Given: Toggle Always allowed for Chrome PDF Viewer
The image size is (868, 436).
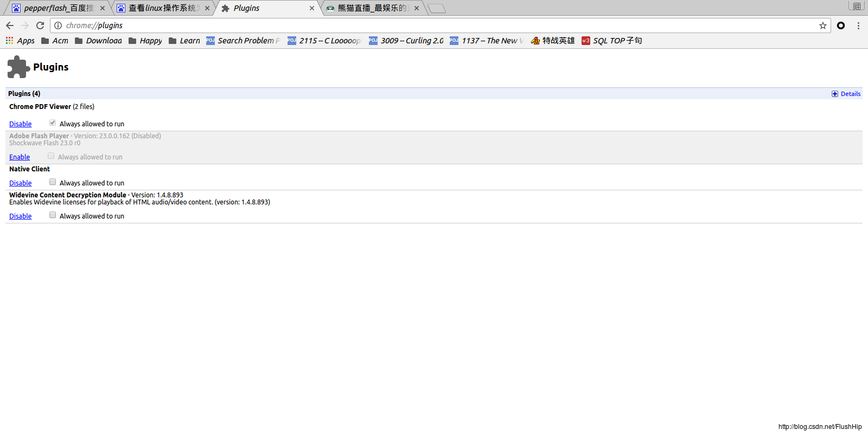Looking at the screenshot, I should (x=53, y=123).
